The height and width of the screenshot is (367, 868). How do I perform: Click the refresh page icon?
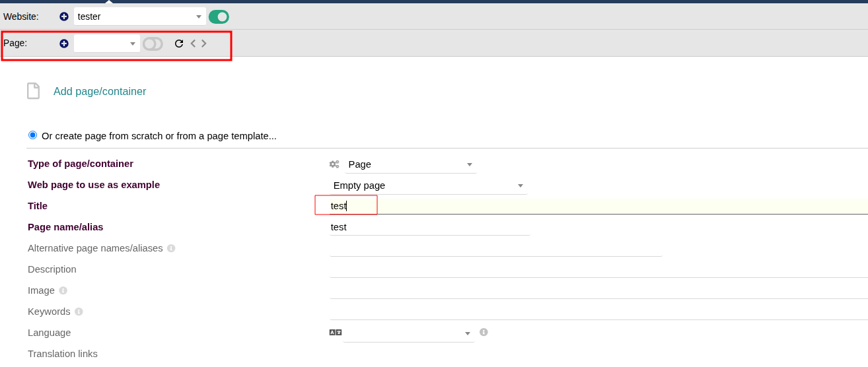pos(179,44)
